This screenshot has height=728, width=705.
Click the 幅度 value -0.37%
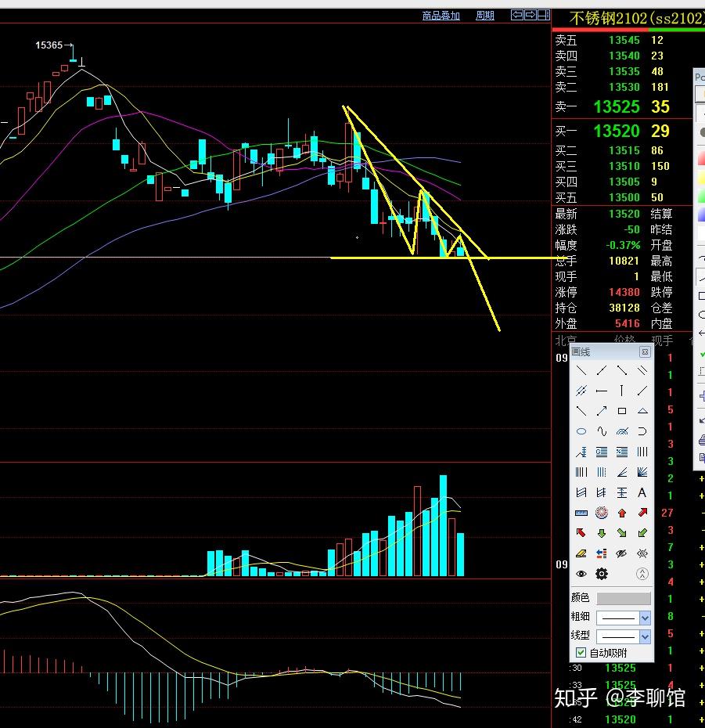[624, 246]
